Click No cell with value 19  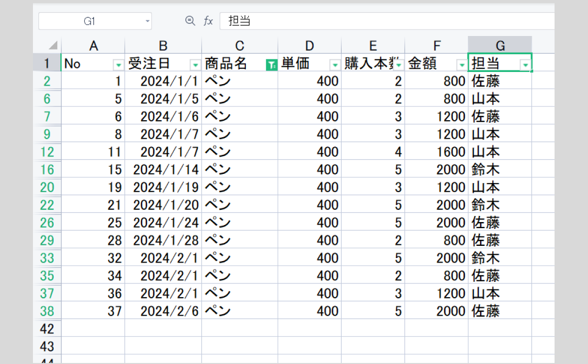click(x=93, y=187)
